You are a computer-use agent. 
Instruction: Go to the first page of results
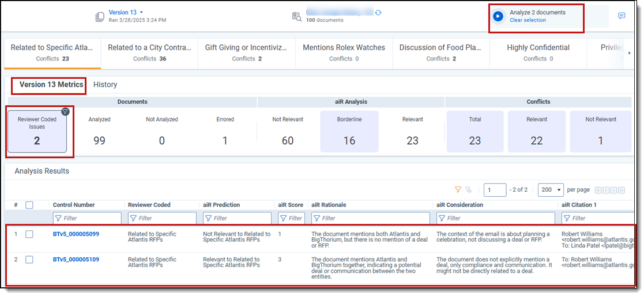(598, 190)
